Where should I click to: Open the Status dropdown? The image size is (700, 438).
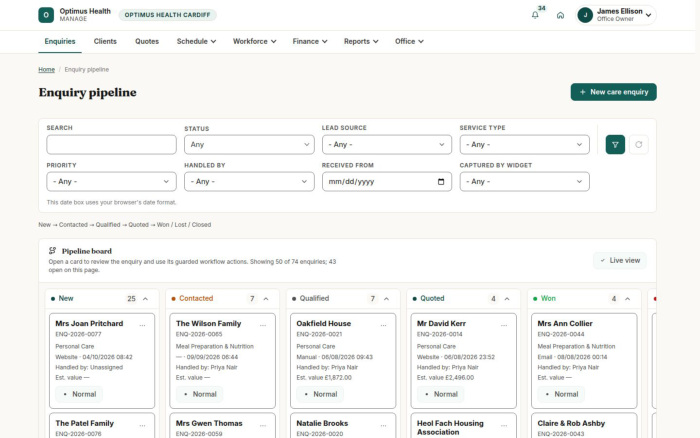249,145
